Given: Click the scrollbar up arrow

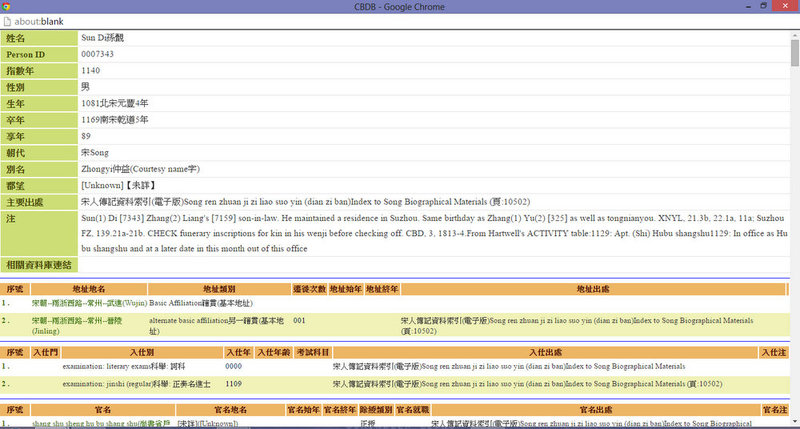Looking at the screenshot, I should [795, 35].
